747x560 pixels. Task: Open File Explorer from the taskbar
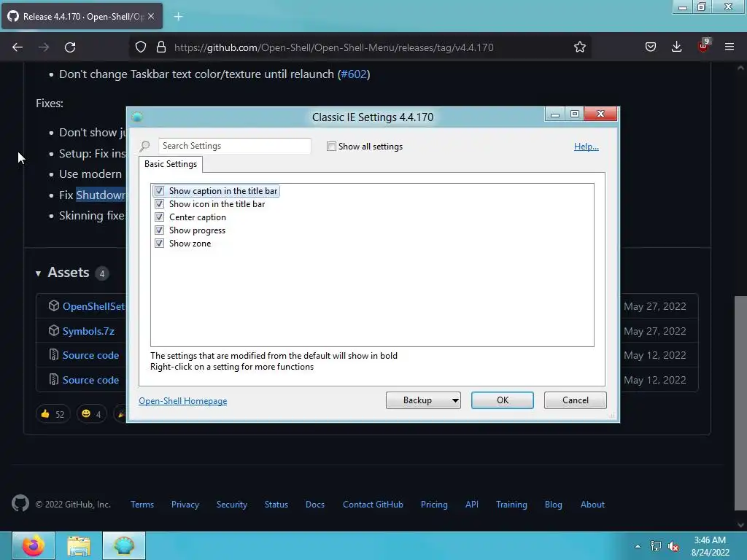click(79, 545)
